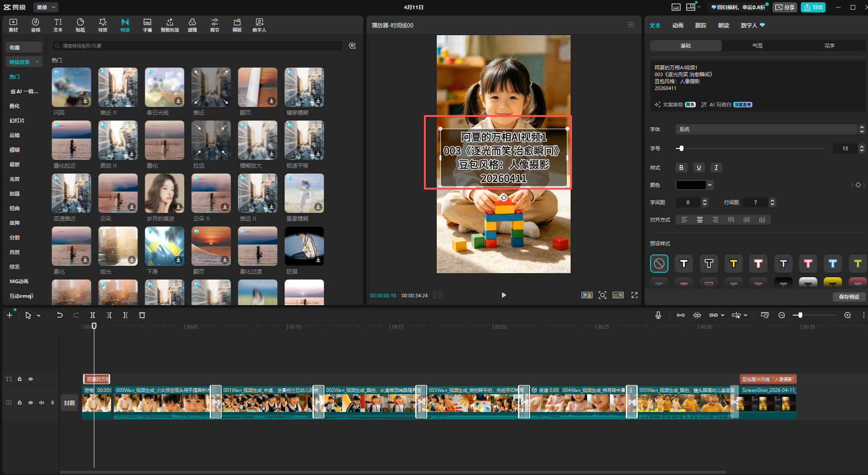The height and width of the screenshot is (475, 868).
Task: Toggle visibility eye on the text track
Action: [31, 379]
